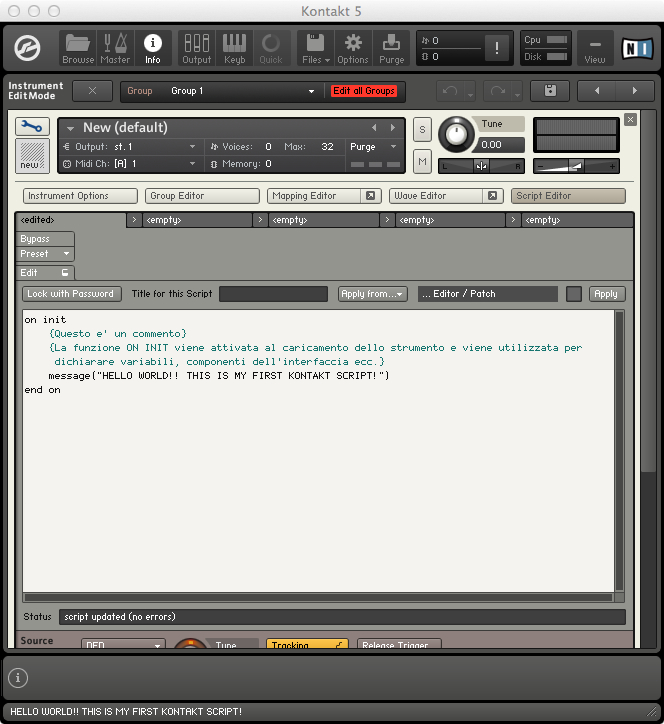664x724 pixels.
Task: Click the pan L-R slider
Action: pos(481,166)
